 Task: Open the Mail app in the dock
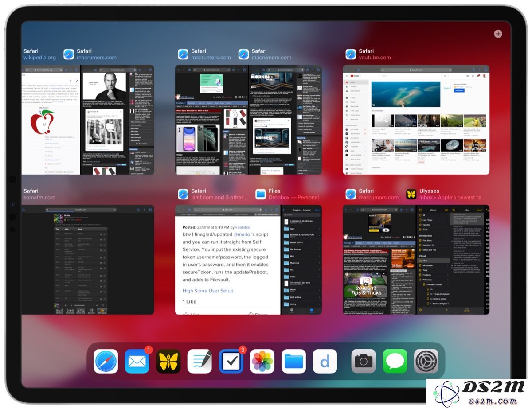137,361
